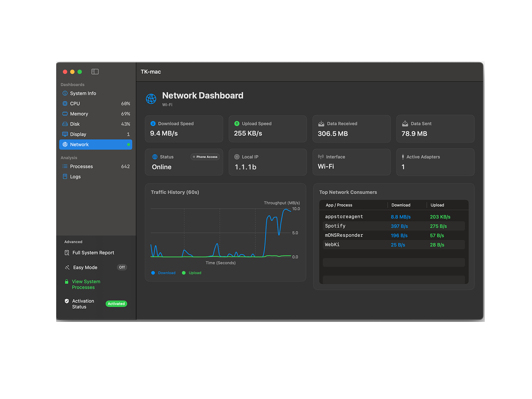Click the Upload legend green dot
532x399 pixels.
click(x=184, y=273)
